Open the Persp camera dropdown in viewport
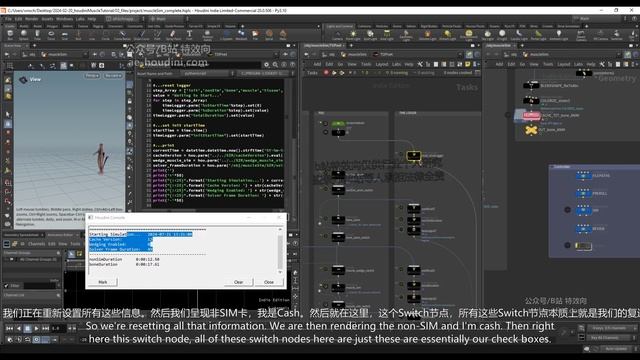Viewport: 640px width, 360px height. point(92,76)
